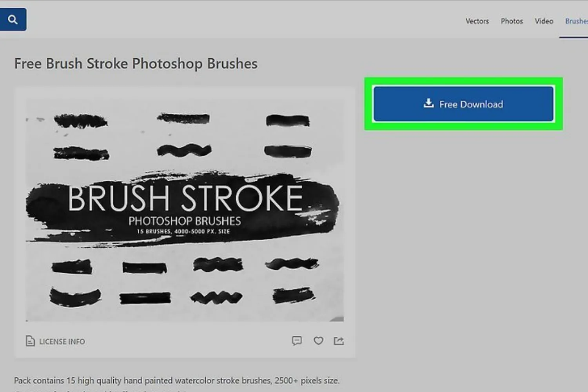The height and width of the screenshot is (392, 588).
Task: Click the download arrow icon inside Free Download
Action: coord(429,103)
